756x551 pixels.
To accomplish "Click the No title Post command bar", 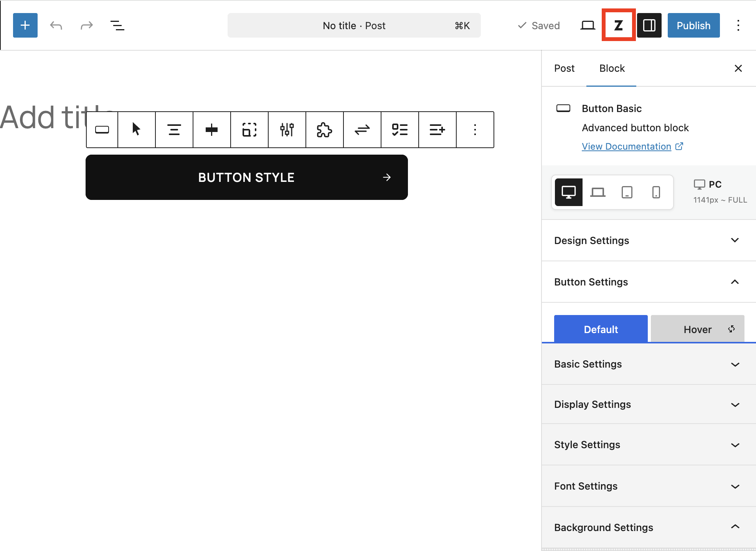I will pyautogui.click(x=354, y=25).
